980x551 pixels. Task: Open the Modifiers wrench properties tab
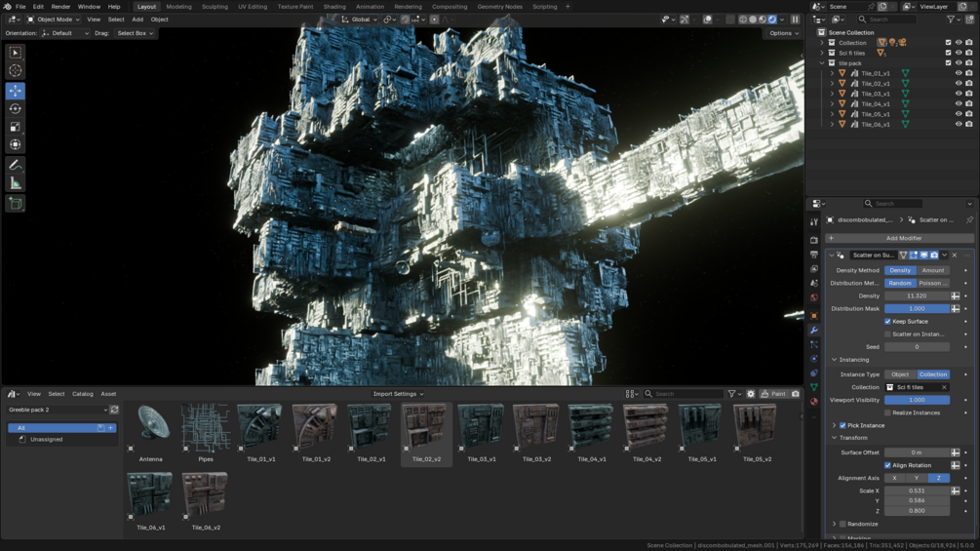tap(814, 330)
